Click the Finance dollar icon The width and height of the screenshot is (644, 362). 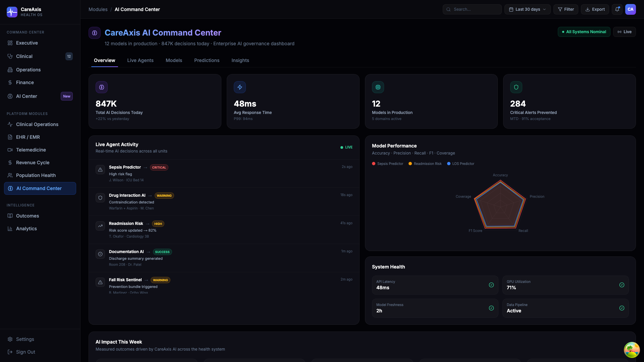tap(10, 82)
